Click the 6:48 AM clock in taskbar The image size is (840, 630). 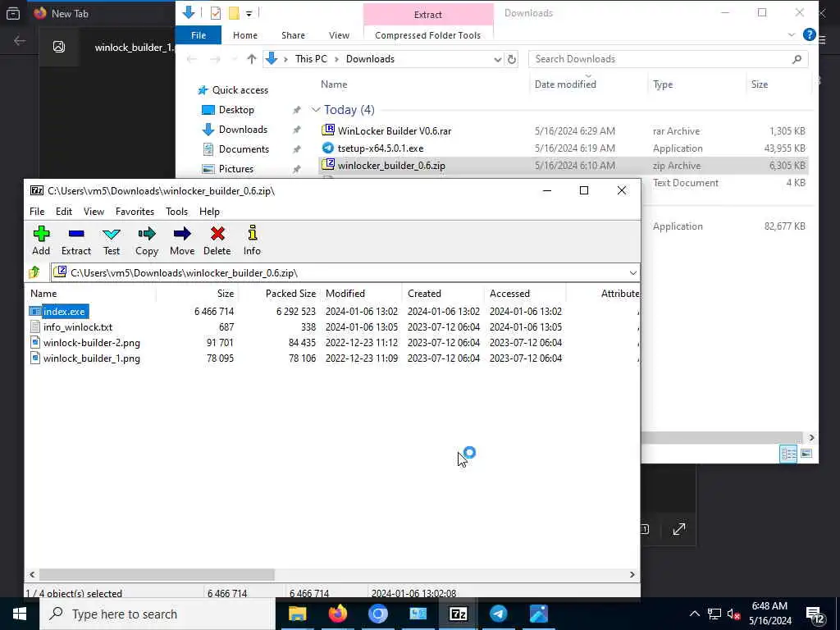pyautogui.click(x=769, y=614)
